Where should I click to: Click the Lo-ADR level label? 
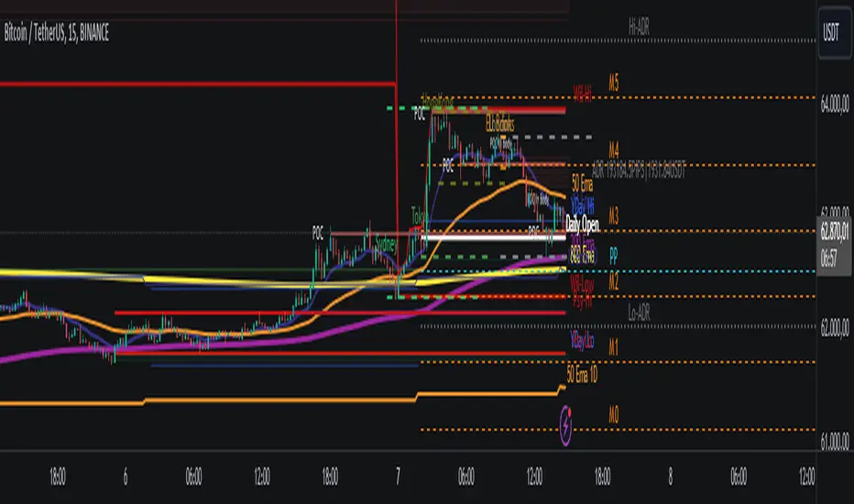pyautogui.click(x=639, y=312)
